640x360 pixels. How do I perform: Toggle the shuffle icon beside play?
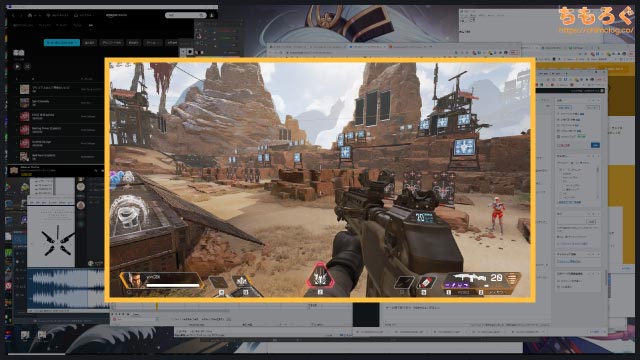(27, 66)
